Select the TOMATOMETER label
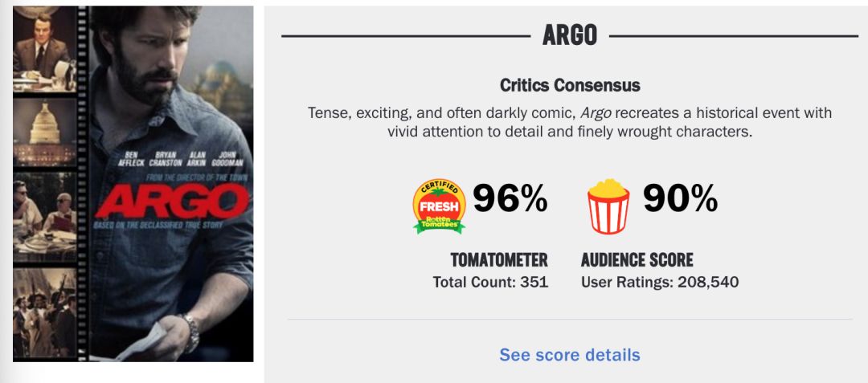The image size is (868, 383). click(x=499, y=260)
